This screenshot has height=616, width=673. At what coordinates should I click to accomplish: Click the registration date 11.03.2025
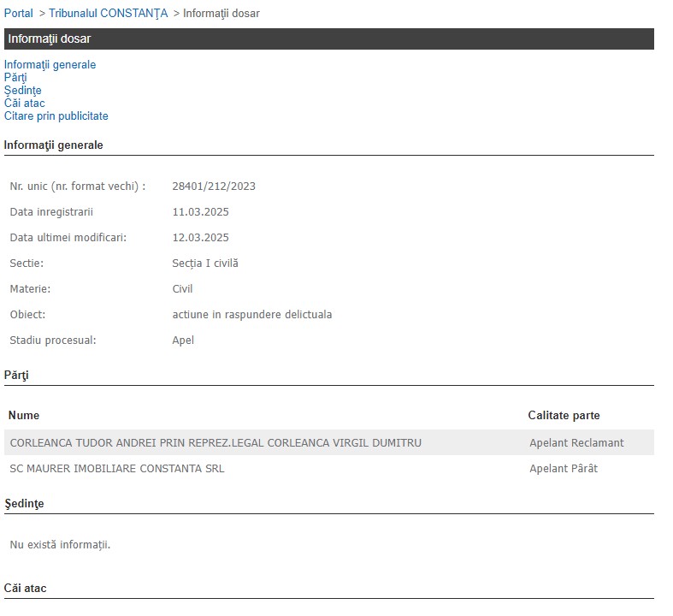point(200,212)
